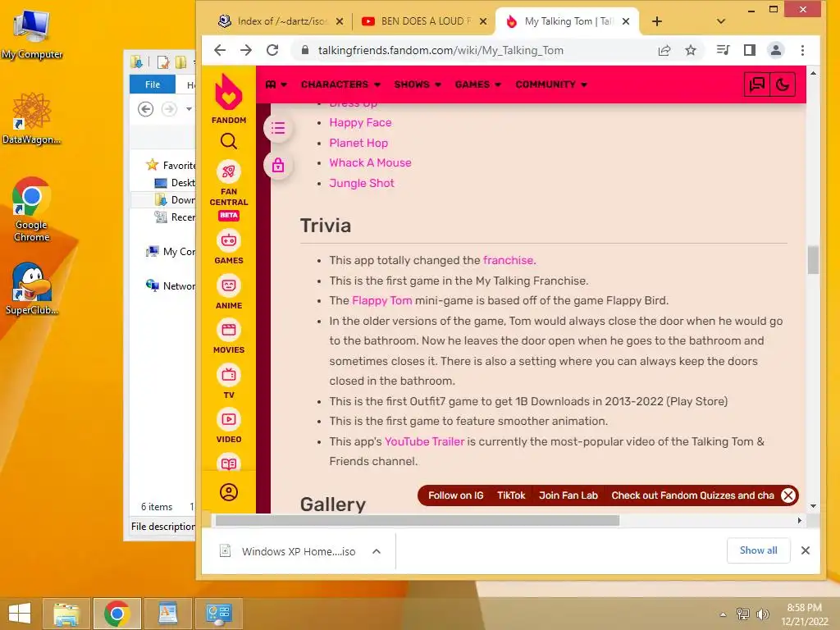This screenshot has height=630, width=840.
Task: Open the Anime icon in sidebar
Action: [229, 285]
